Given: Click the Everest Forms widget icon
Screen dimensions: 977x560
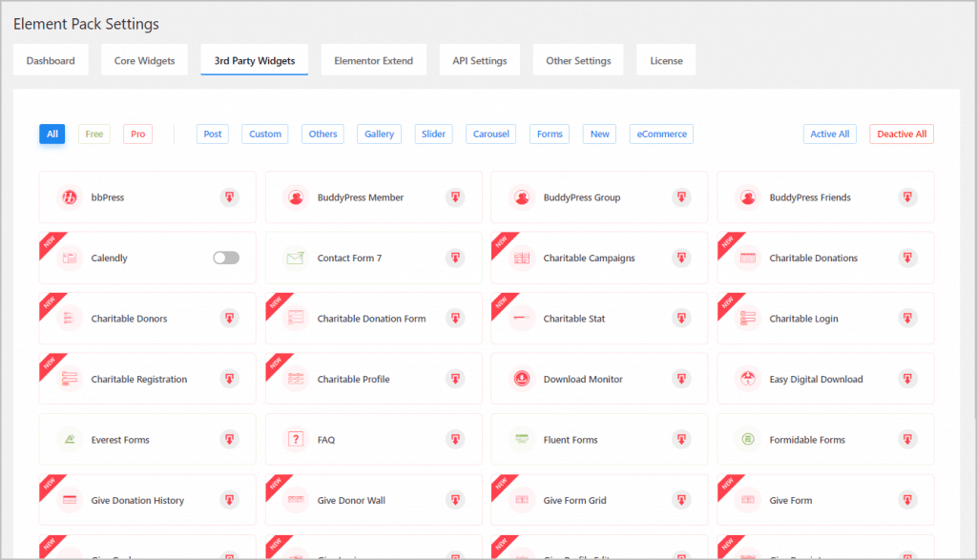Looking at the screenshot, I should [x=70, y=440].
